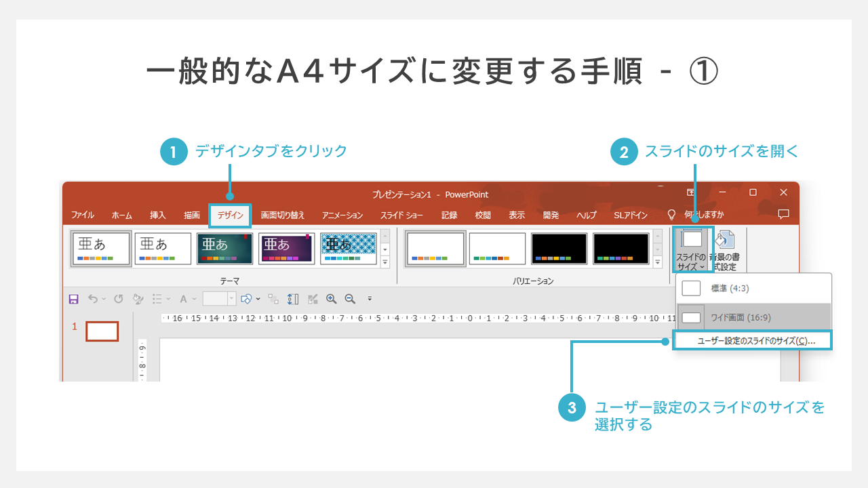Click the Zoom In magnifier icon
Viewport: 868px width, 488px height.
(332, 299)
